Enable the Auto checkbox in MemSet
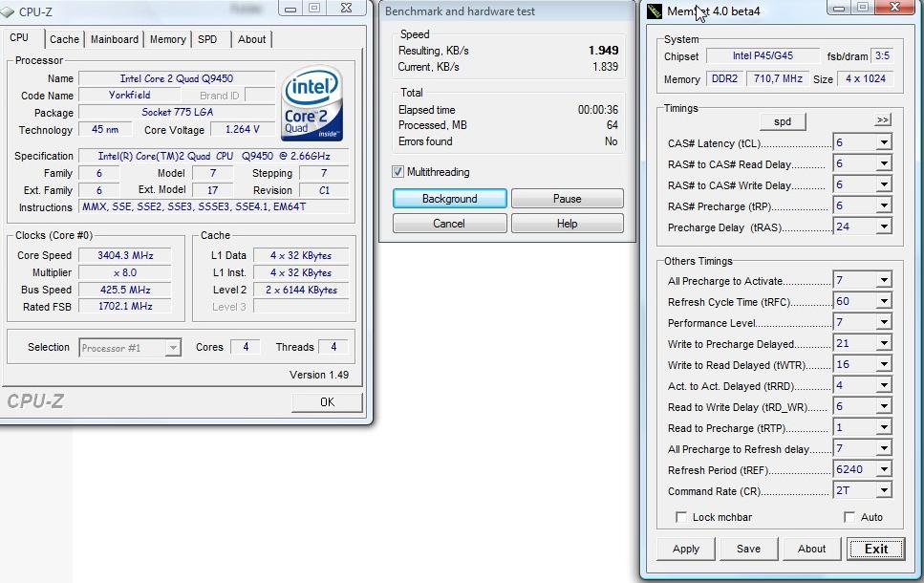The width and height of the screenshot is (924, 583). pos(849,517)
